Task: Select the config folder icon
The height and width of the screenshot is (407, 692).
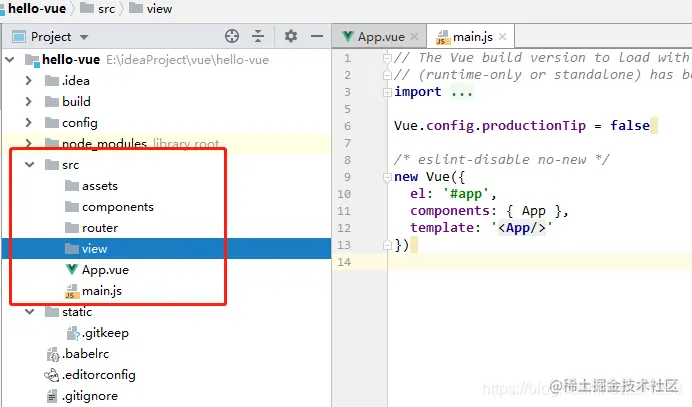Action: (x=52, y=122)
